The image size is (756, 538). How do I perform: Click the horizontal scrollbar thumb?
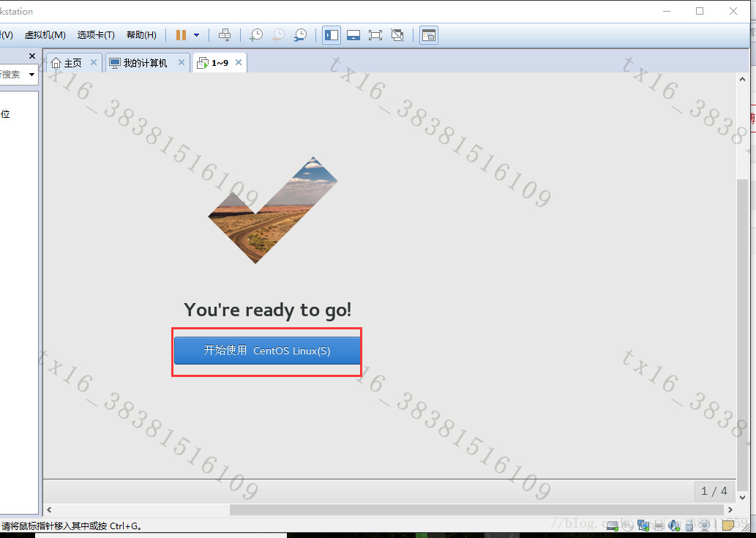476,509
